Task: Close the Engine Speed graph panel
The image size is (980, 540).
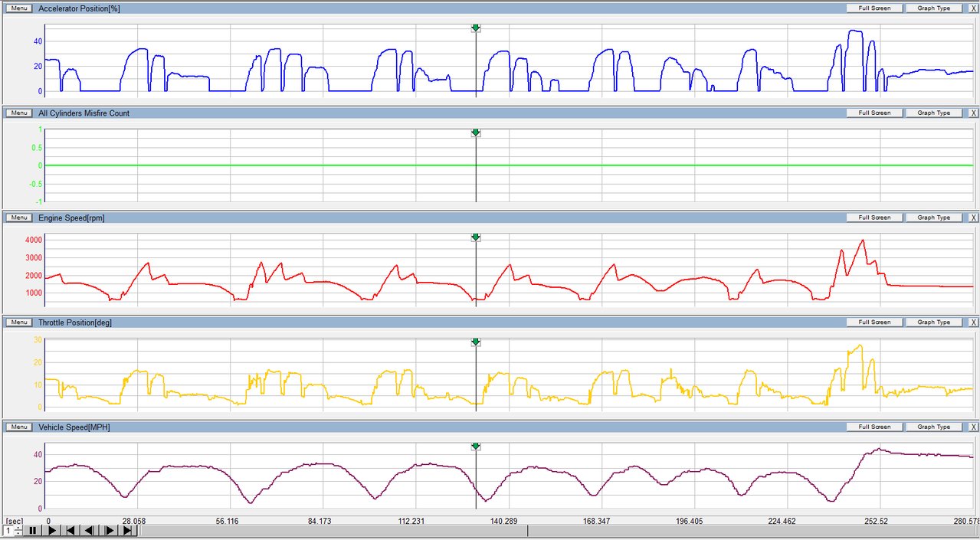Action: (x=973, y=218)
